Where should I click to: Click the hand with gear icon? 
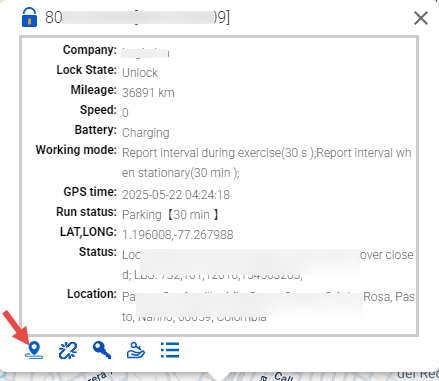136,350
